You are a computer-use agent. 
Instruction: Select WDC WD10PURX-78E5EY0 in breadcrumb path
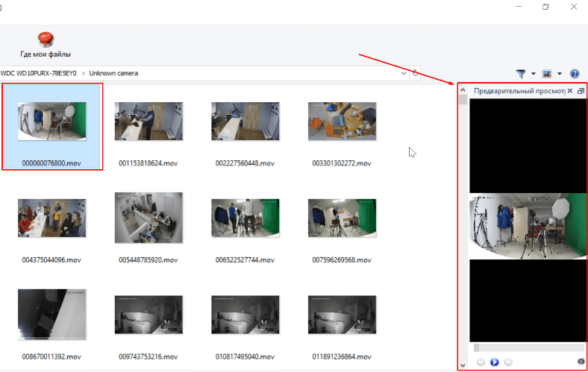[x=38, y=73]
